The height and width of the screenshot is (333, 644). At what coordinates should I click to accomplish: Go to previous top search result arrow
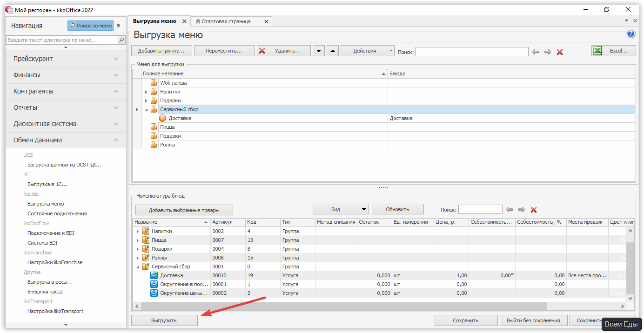click(536, 52)
